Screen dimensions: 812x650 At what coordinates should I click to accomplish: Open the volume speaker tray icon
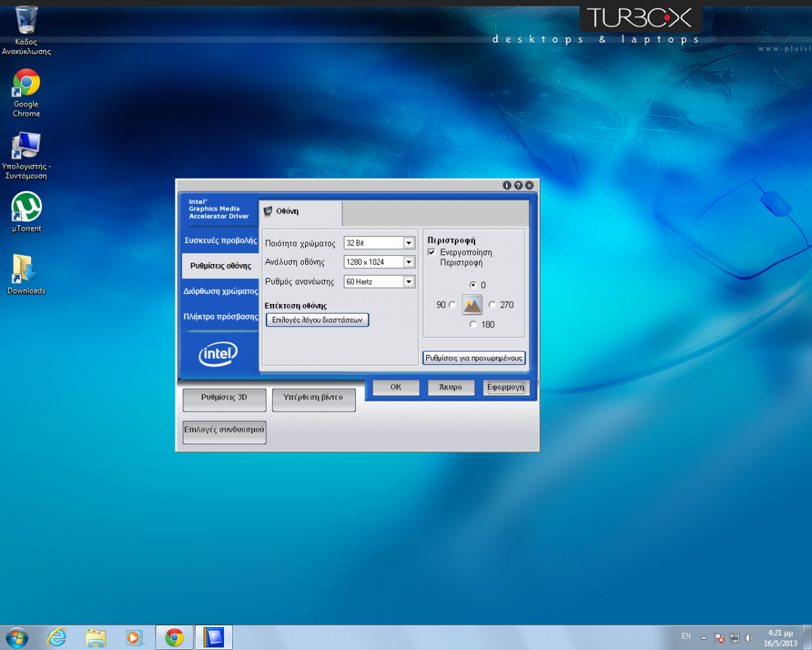click(749, 638)
